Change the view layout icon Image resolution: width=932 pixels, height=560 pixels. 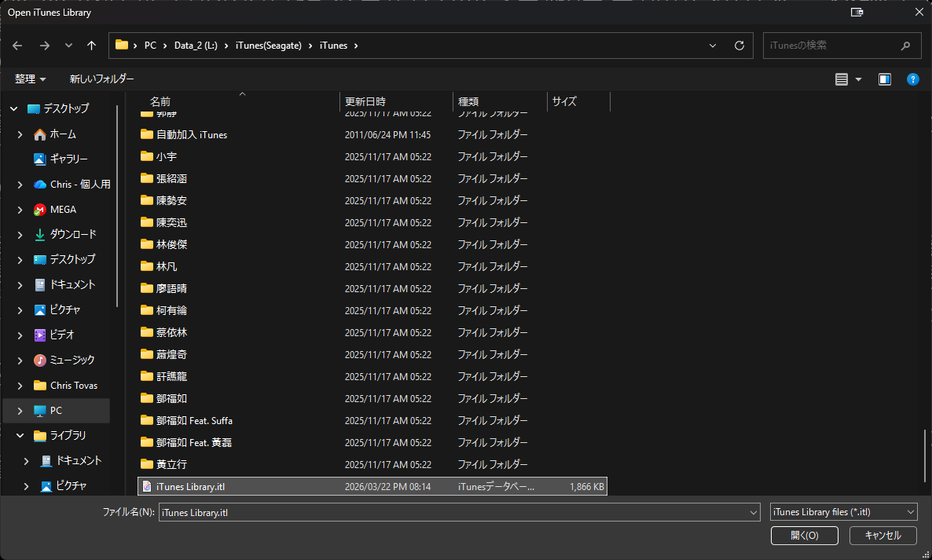(x=842, y=79)
